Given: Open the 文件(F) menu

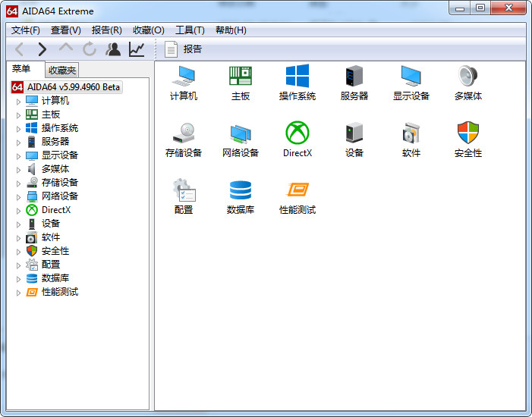Looking at the screenshot, I should click(26, 30).
